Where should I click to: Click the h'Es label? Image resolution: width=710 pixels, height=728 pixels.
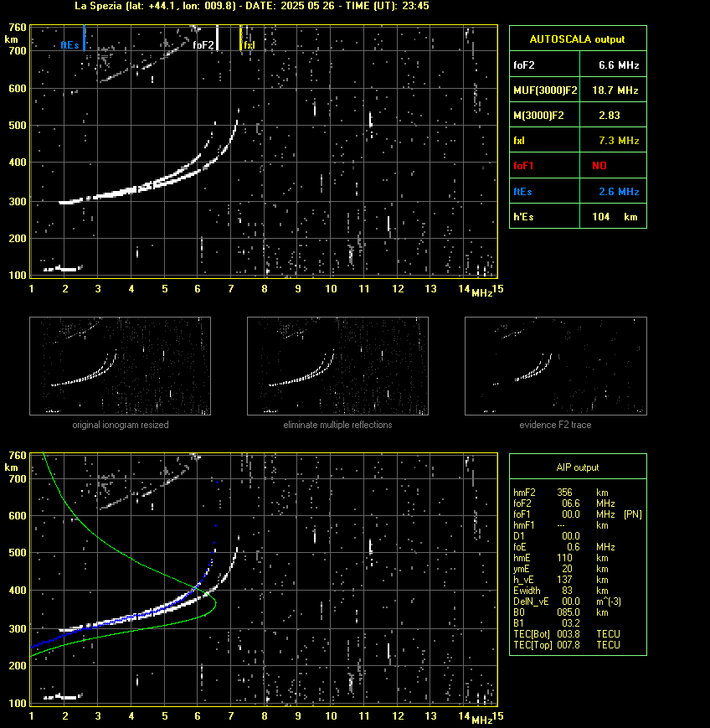click(523, 216)
